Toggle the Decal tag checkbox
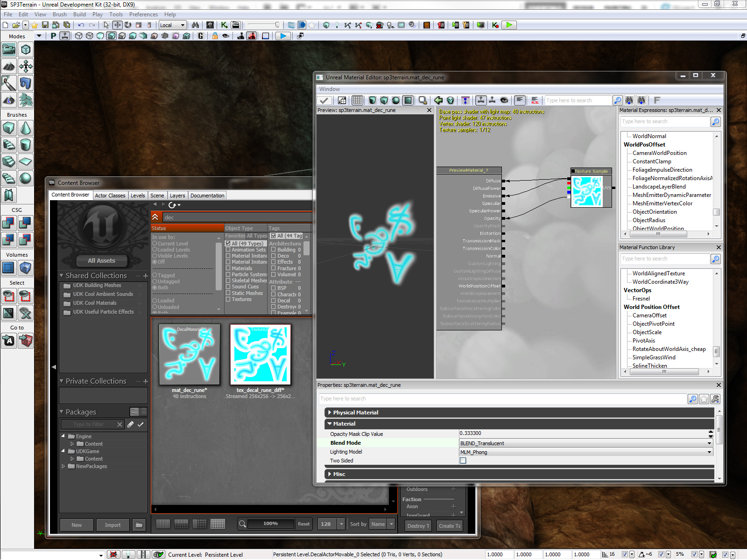Screen dimensions: 747x560 tap(274, 301)
